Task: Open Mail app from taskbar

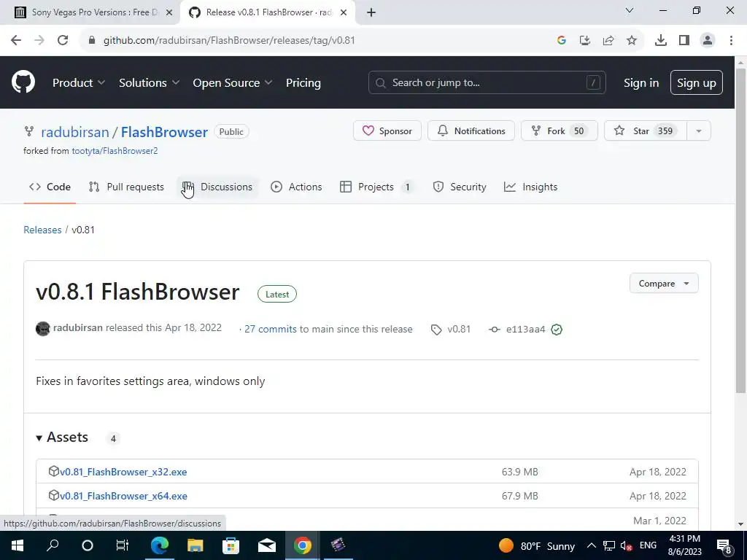Action: (267, 545)
